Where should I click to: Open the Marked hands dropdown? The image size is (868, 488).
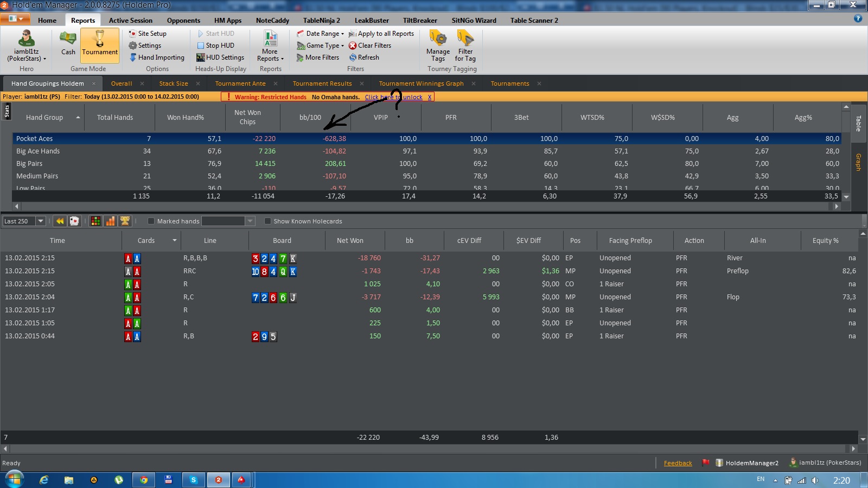(x=250, y=221)
